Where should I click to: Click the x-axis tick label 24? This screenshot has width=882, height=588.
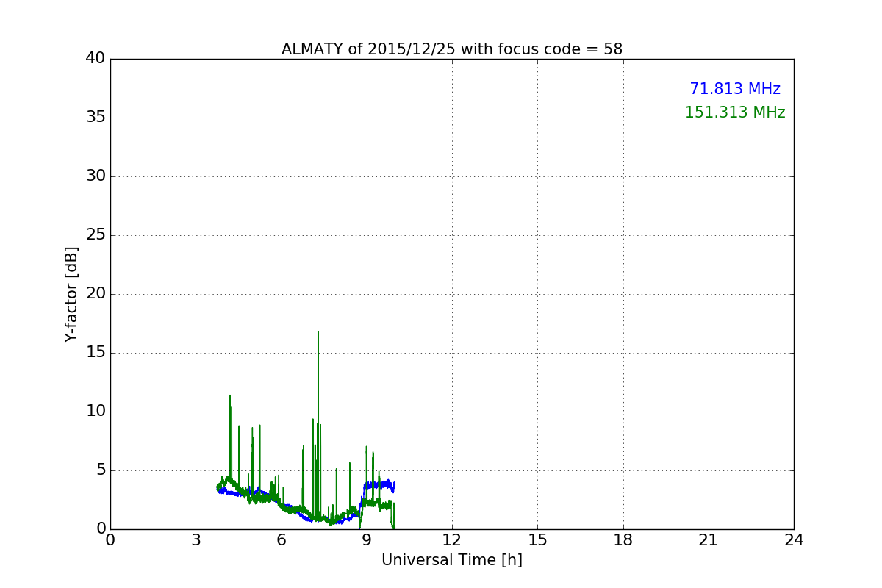coord(794,540)
